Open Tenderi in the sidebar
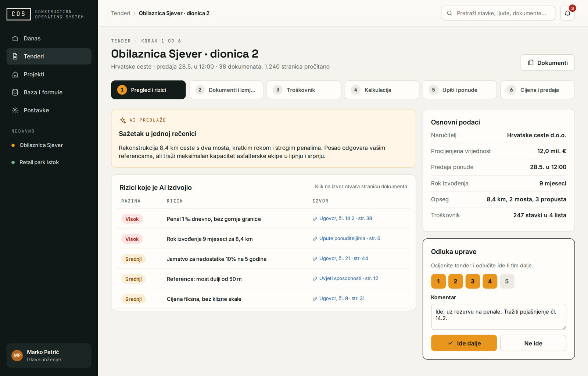This screenshot has height=376, width=588. 49,56
